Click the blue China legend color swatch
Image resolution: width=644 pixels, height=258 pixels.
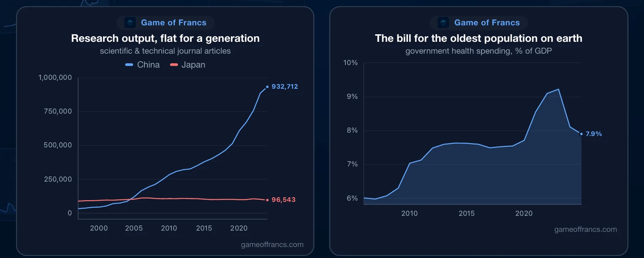point(129,65)
